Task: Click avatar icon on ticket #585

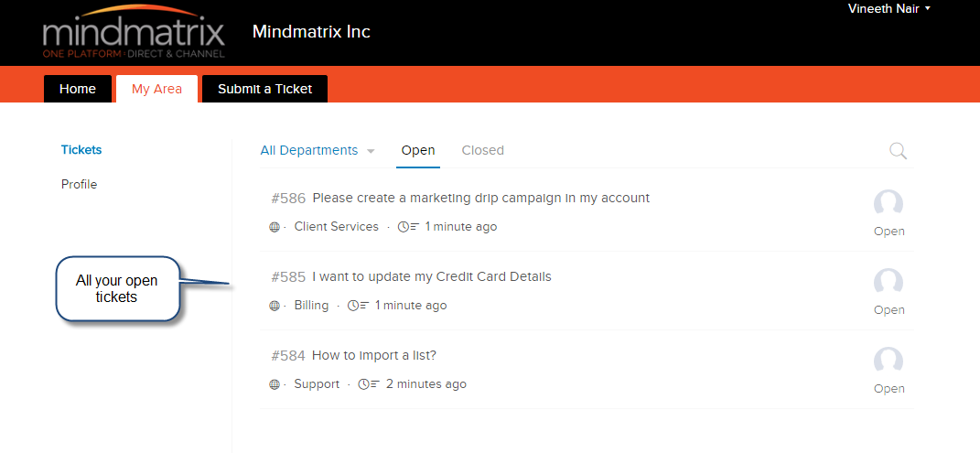Action: tap(888, 283)
